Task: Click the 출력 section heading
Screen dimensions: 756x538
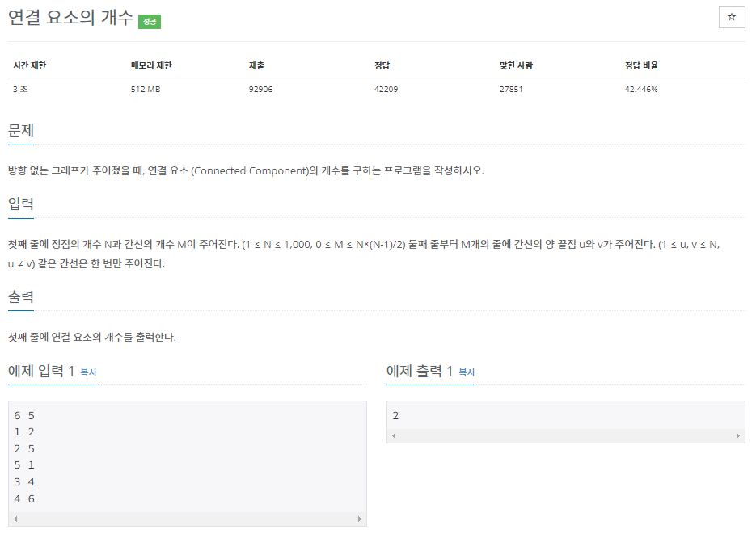Action: pyautogui.click(x=21, y=296)
